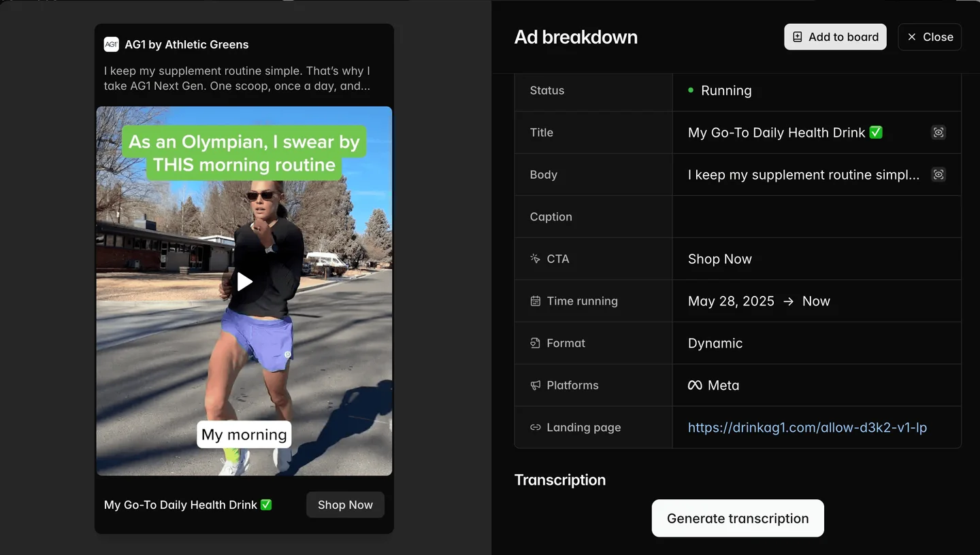Click the Format file icon

click(x=535, y=343)
